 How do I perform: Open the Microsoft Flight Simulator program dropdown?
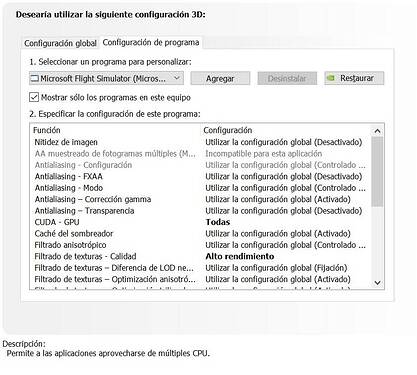coord(106,78)
